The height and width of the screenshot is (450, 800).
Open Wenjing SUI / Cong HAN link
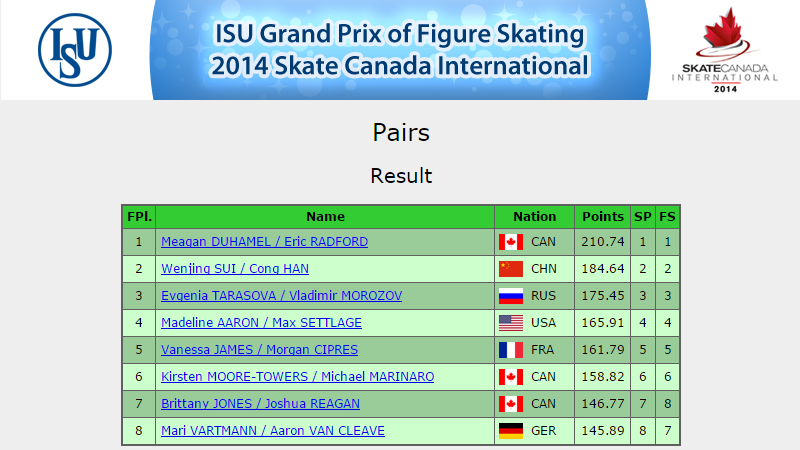[x=235, y=269]
